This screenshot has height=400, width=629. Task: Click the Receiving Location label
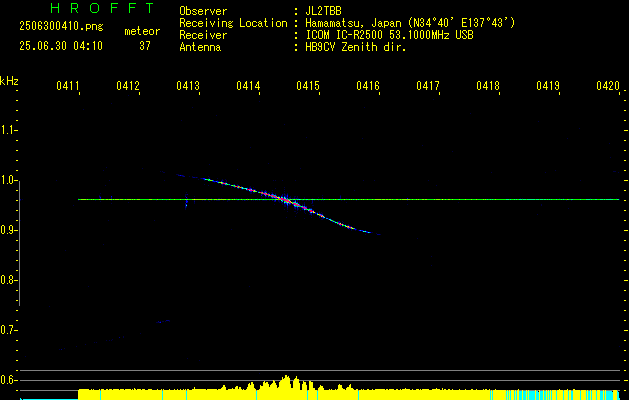click(233, 23)
